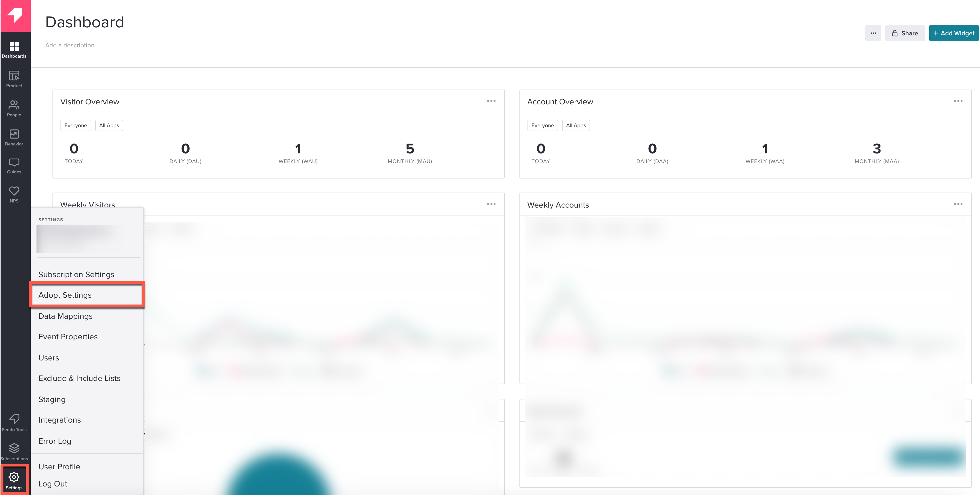This screenshot has height=495, width=980.
Task: Click Everyone segment in Account Overview
Action: (542, 125)
